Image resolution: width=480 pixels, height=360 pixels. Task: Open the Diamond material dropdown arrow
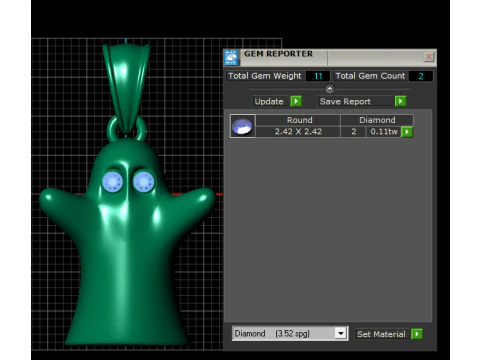[341, 333]
